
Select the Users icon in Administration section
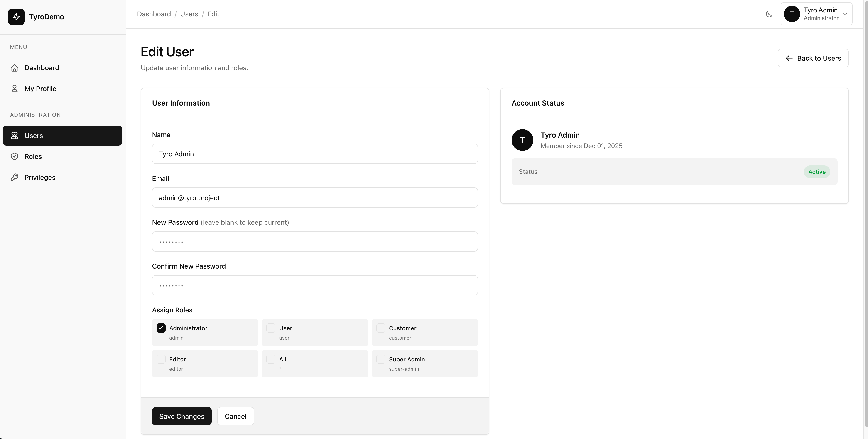click(15, 135)
